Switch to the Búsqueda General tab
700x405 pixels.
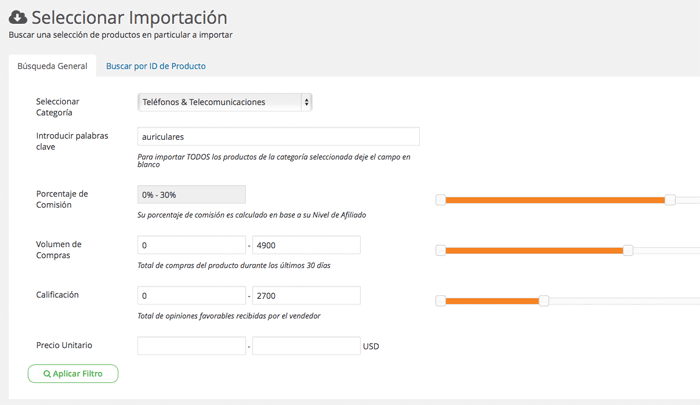pyautogui.click(x=52, y=66)
